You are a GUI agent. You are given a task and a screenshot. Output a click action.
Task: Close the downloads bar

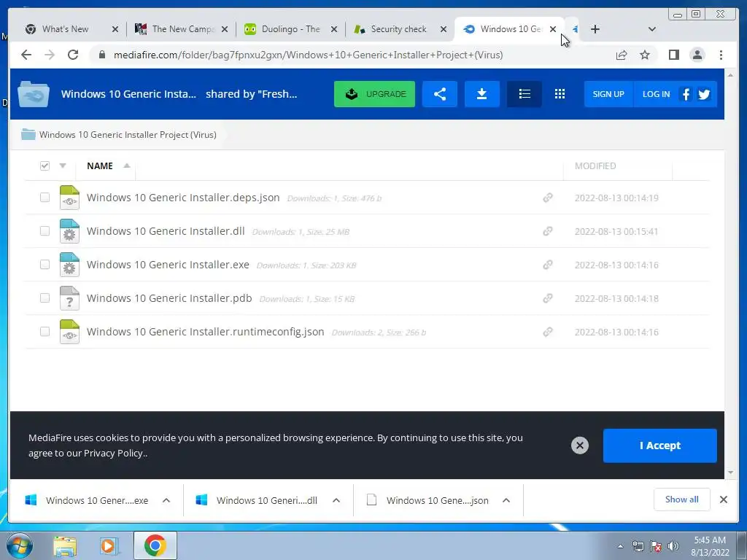[x=723, y=499]
